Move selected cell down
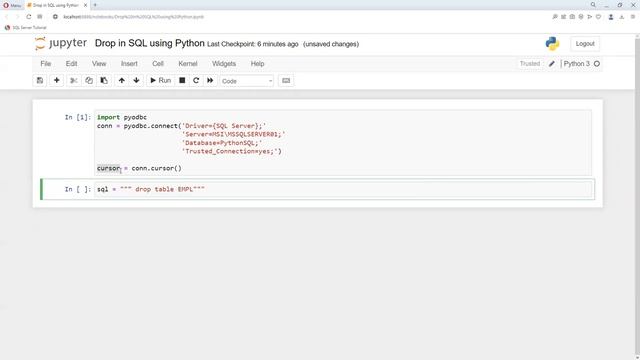This screenshot has height=360, width=640. (x=136, y=80)
